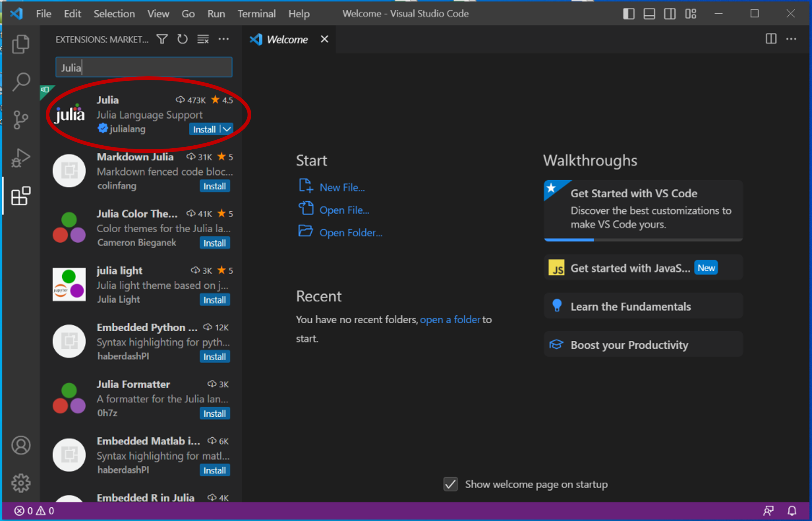Toggle Show welcome page on startup checkbox

coord(451,484)
